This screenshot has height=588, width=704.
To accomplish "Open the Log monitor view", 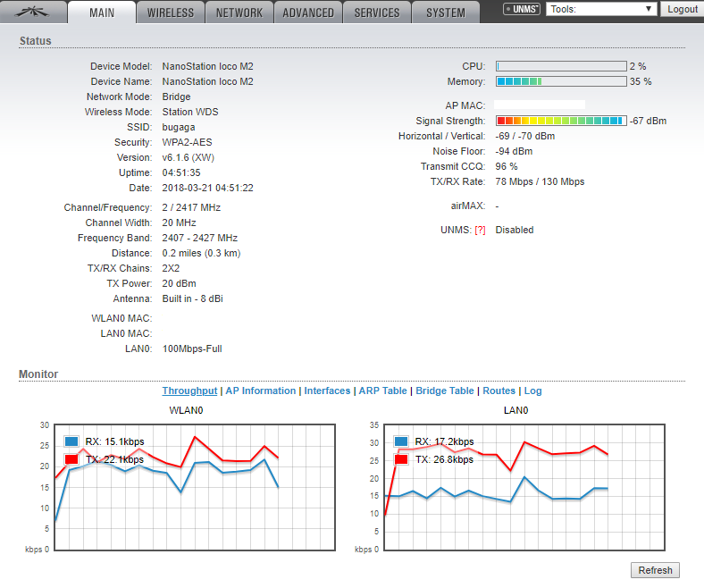I will tap(533, 391).
